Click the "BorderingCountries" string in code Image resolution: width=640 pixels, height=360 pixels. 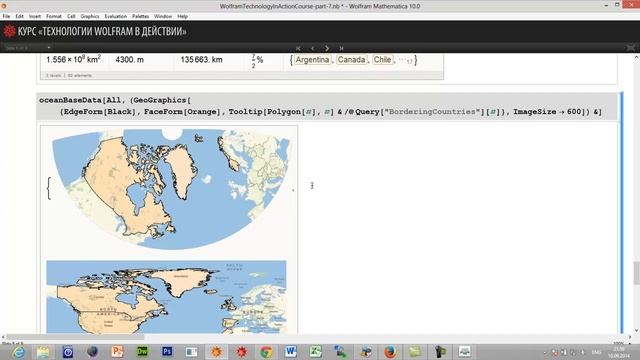pyautogui.click(x=432, y=112)
